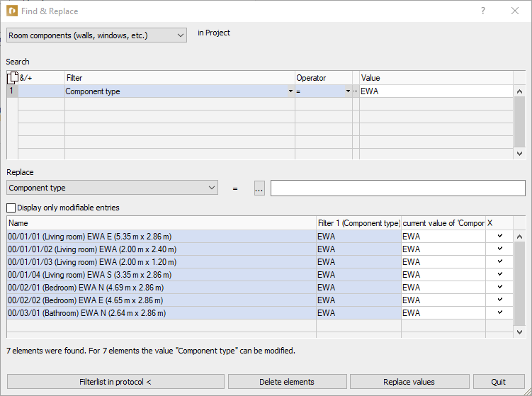Image resolution: width=532 pixels, height=396 pixels.
Task: Toggle checkmark for Bedroom EWA E row
Action: (499, 300)
